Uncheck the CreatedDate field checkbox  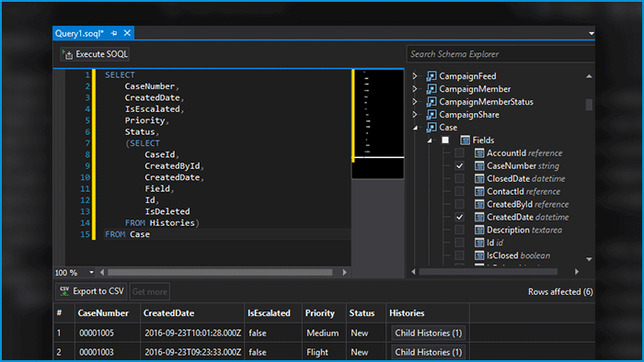[460, 217]
